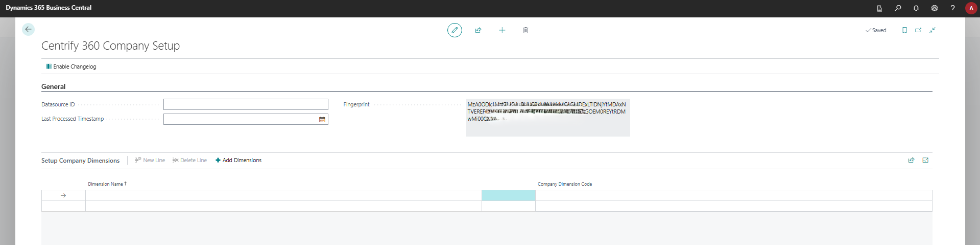Open help question mark icon
Viewport: 980px width, 245px height.
click(x=952, y=8)
